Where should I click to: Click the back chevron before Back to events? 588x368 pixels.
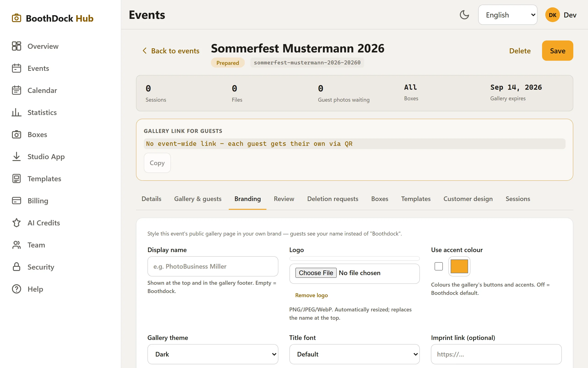point(144,51)
